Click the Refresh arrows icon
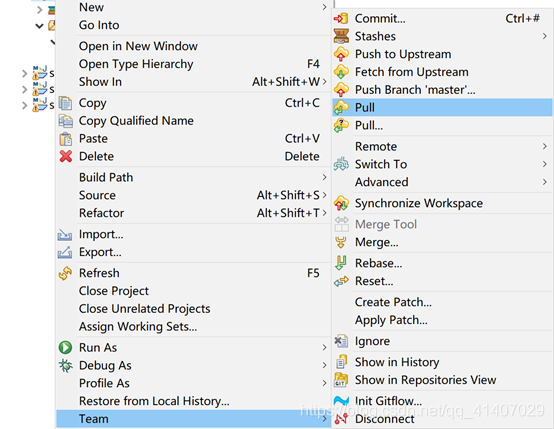 [65, 273]
